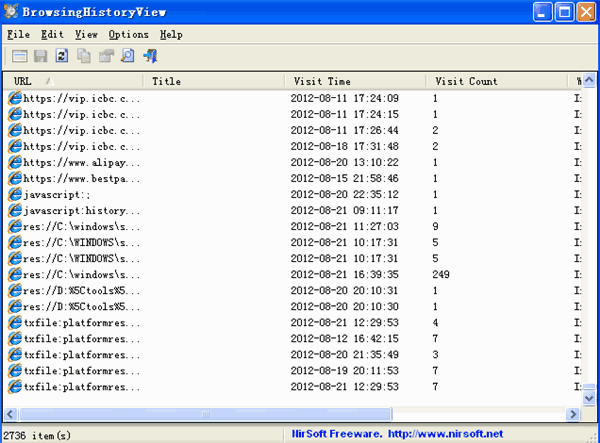This screenshot has height=443, width=600.
Task: Click IE icon of javascript:; row
Action: [15, 195]
